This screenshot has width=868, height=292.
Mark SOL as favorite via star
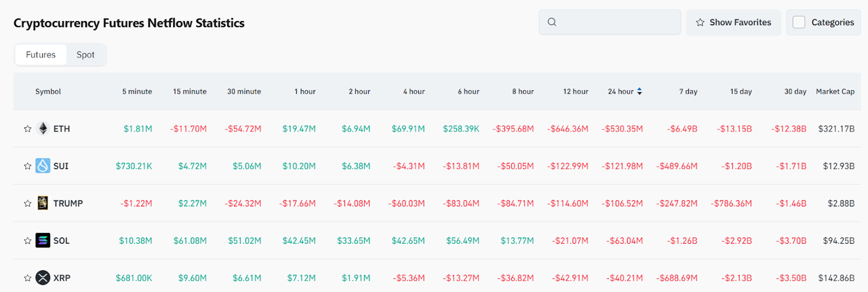(28, 241)
